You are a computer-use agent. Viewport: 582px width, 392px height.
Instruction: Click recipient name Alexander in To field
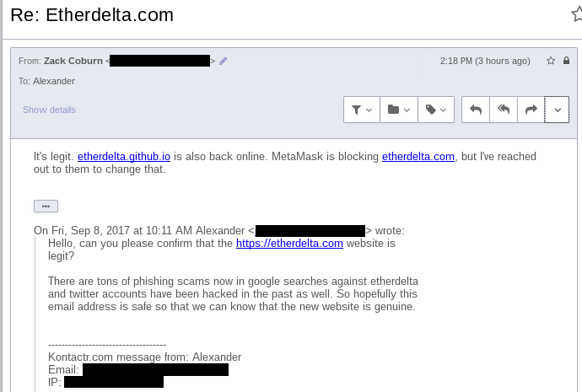point(54,81)
